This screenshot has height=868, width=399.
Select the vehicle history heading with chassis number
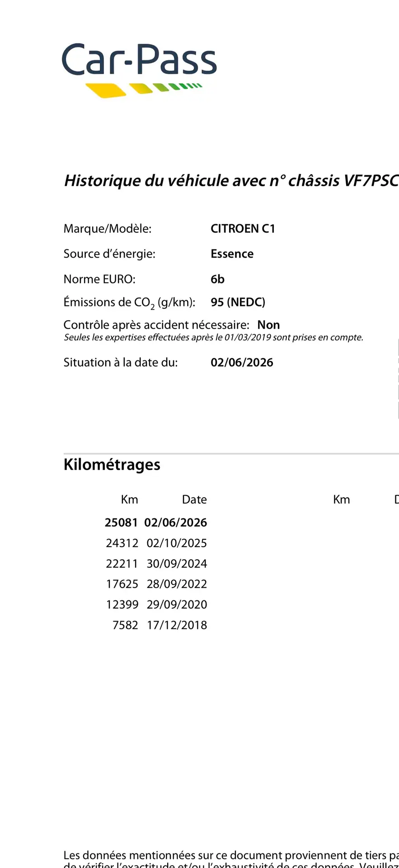(231, 180)
